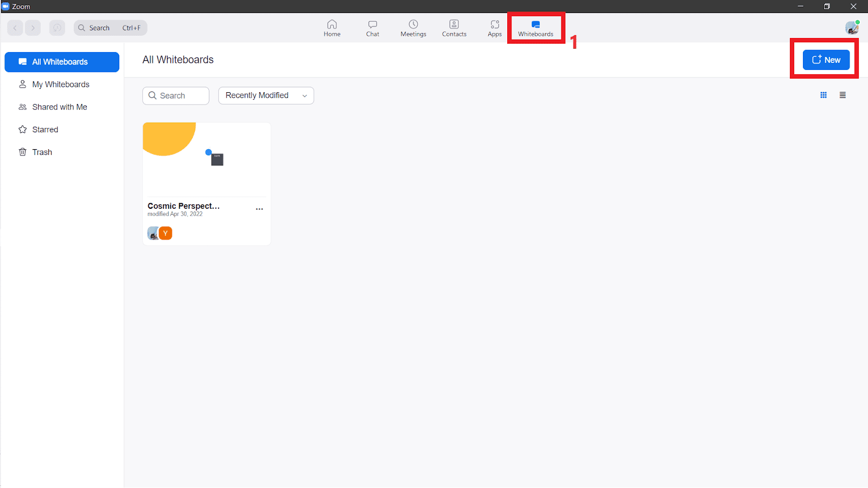Expand the profile avatar menu
The image size is (868, 488).
pos(852,27)
